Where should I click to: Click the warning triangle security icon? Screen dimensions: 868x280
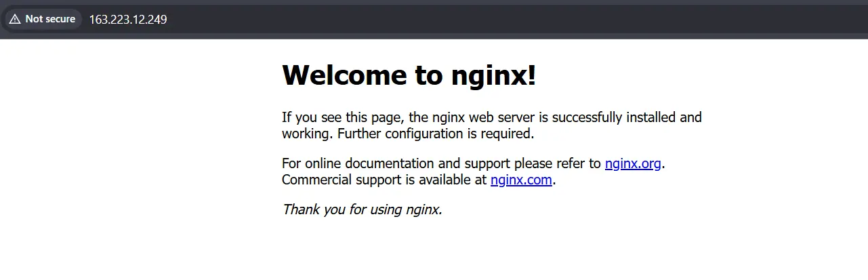click(15, 19)
